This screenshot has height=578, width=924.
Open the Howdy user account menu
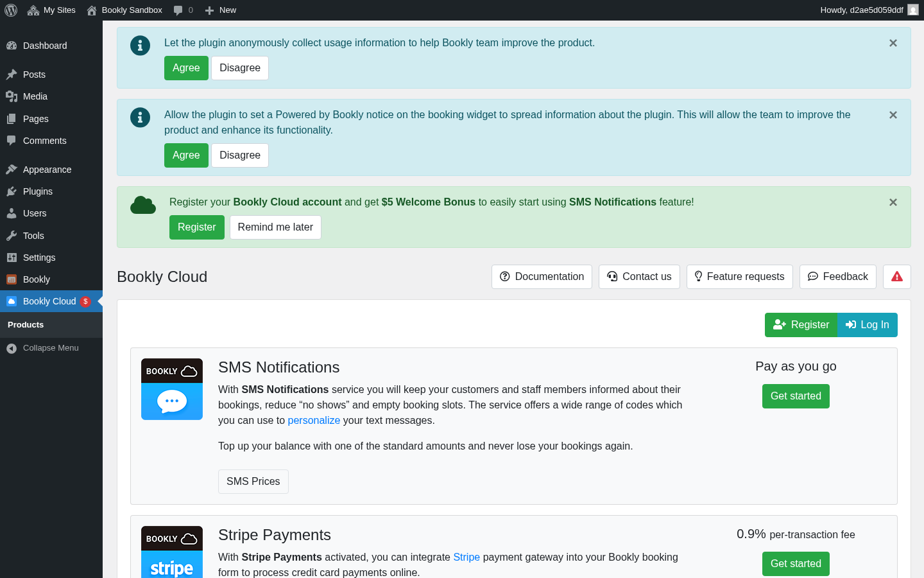869,10
